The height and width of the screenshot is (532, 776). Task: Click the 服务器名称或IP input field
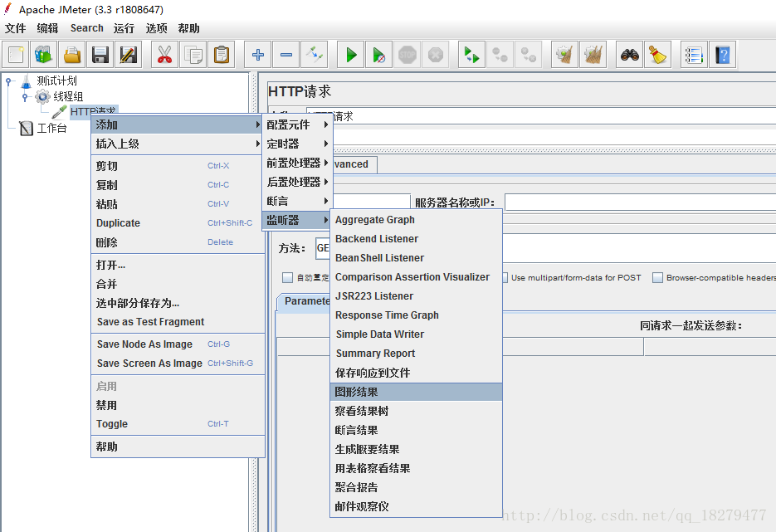click(x=641, y=203)
